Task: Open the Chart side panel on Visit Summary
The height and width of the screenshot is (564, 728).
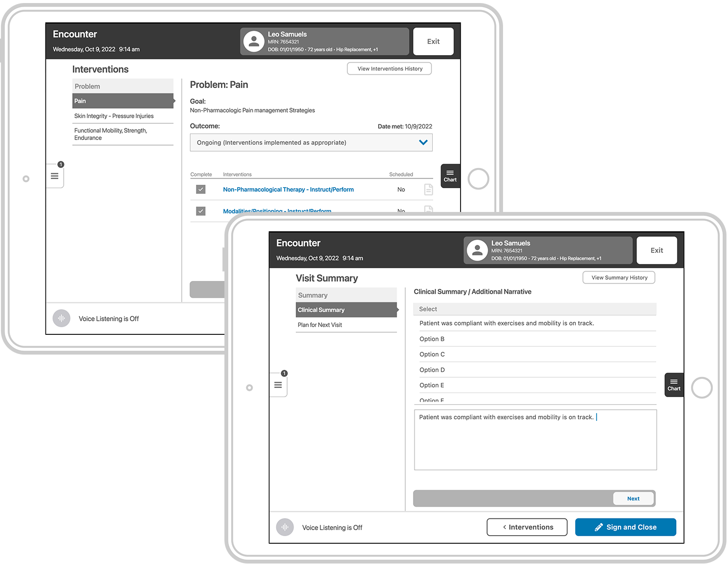Action: click(x=673, y=384)
